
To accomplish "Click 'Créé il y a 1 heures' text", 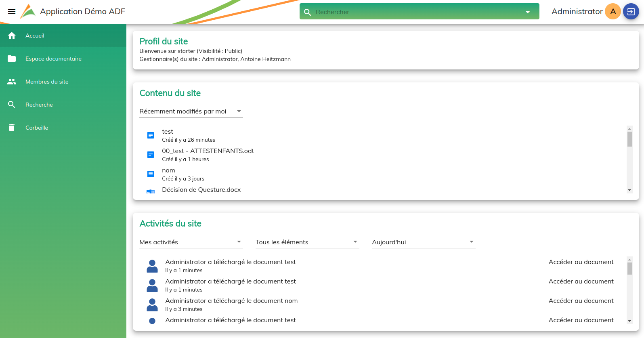I will tap(185, 160).
